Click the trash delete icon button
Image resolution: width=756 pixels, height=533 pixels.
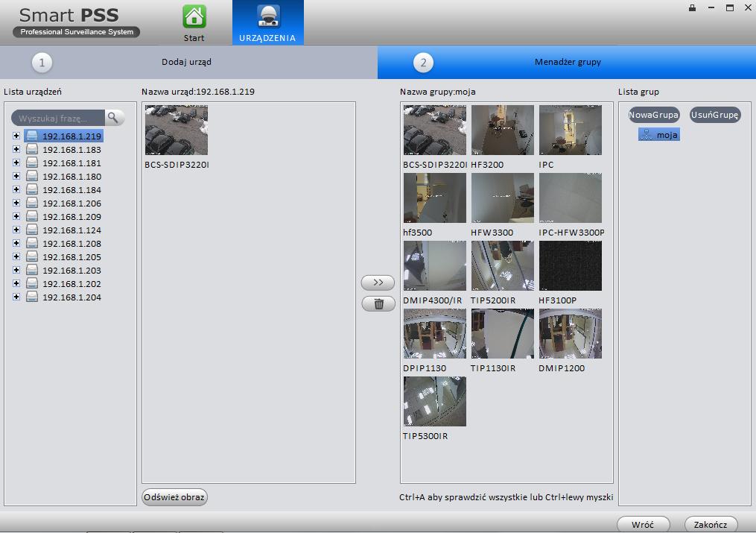click(x=378, y=303)
